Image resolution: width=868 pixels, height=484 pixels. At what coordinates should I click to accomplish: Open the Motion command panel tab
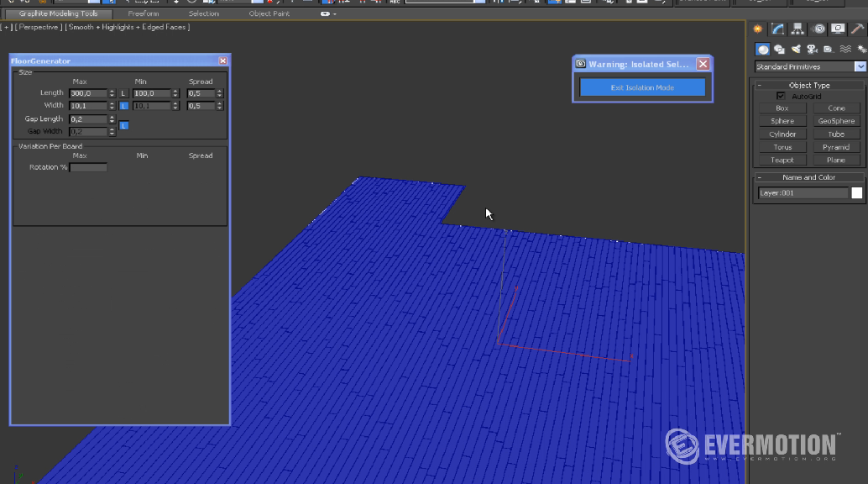818,29
